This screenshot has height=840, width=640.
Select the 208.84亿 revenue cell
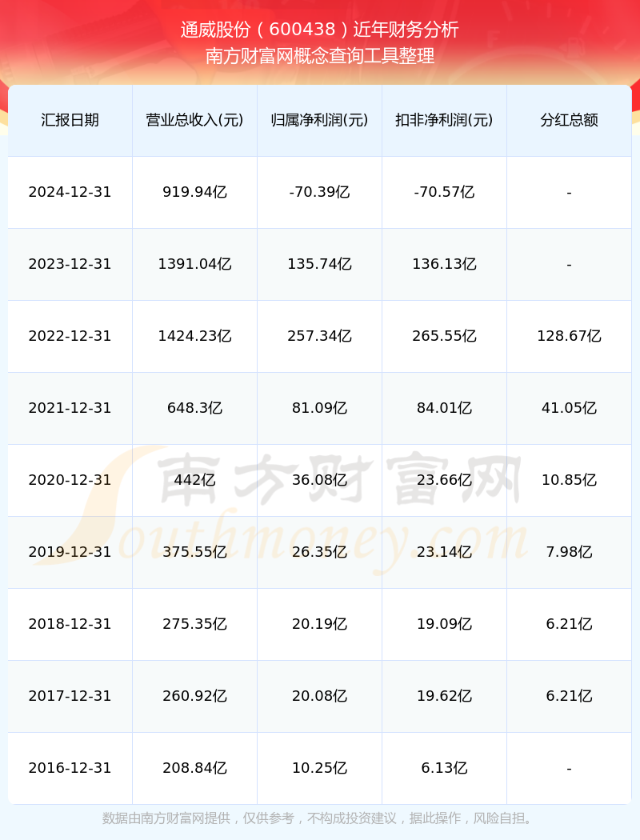(x=195, y=769)
